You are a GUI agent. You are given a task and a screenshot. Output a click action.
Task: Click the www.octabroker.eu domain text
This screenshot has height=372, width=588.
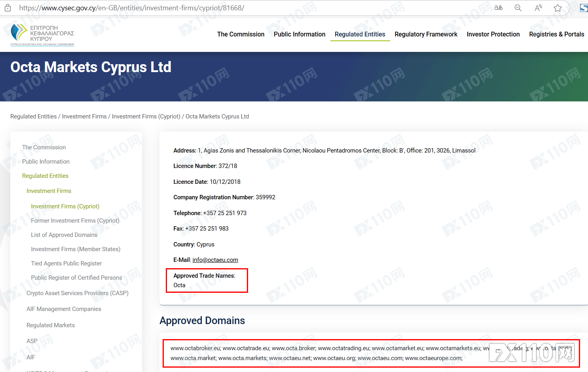[x=195, y=348]
